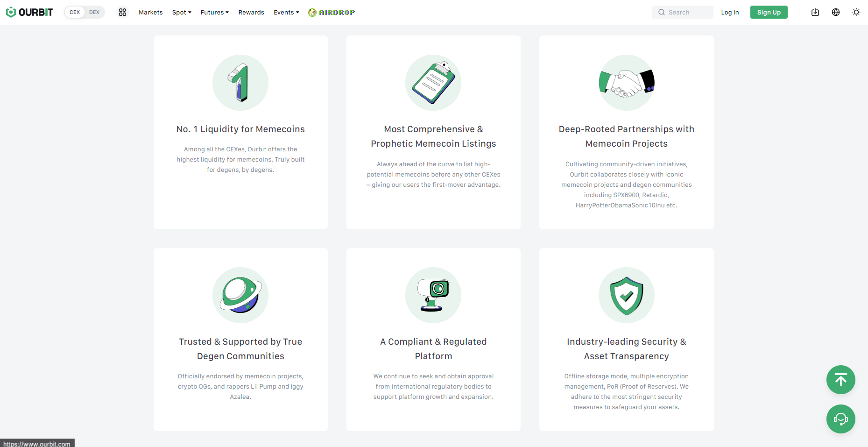This screenshot has width=868, height=447.
Task: Expand the Futures dropdown menu
Action: click(x=214, y=12)
